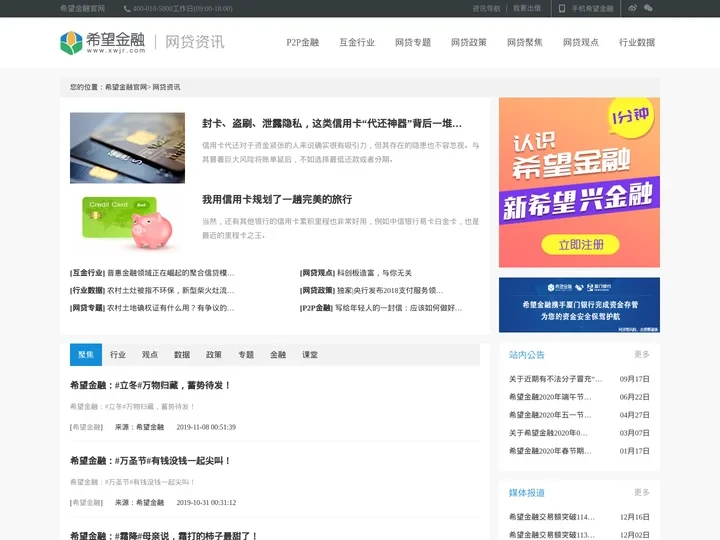Click the 站内公告 section heading
Screen dimensions: 720x540
527,354
